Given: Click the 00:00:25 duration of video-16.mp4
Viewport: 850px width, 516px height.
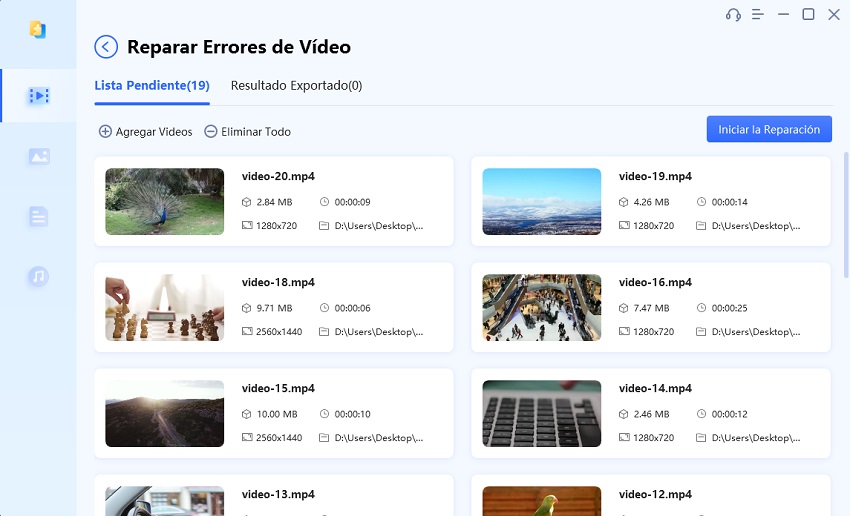Looking at the screenshot, I should [730, 308].
